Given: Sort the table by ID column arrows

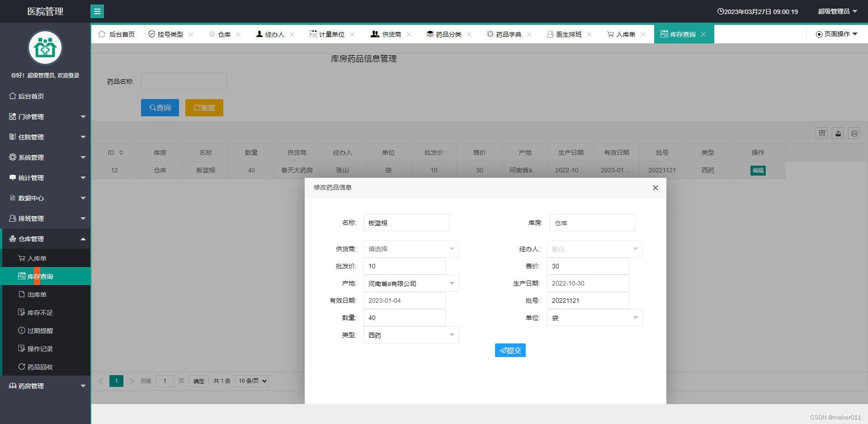Looking at the screenshot, I should [x=121, y=152].
